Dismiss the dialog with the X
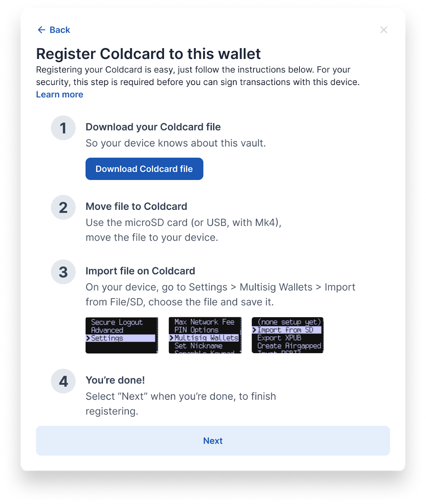 click(x=384, y=30)
